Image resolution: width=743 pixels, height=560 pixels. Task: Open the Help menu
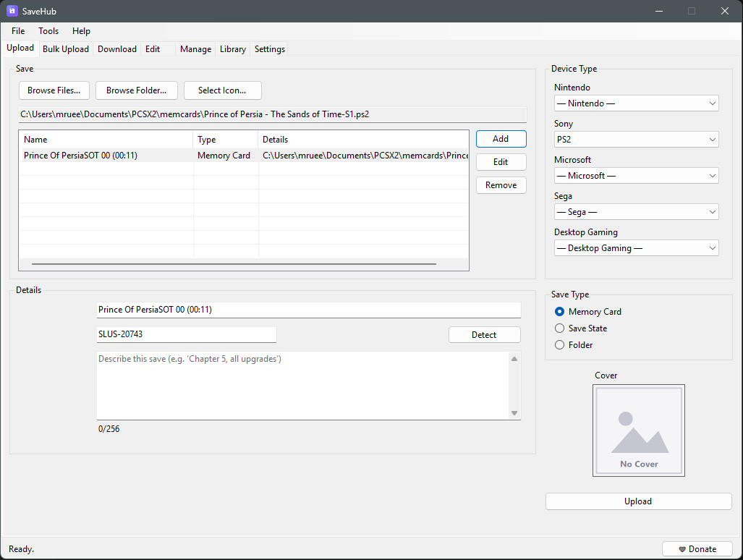point(81,31)
